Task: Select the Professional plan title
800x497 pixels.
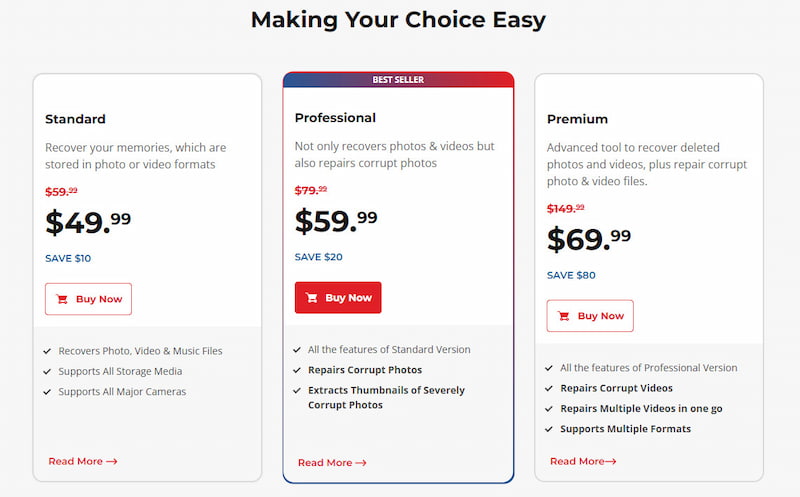Action: [x=335, y=118]
